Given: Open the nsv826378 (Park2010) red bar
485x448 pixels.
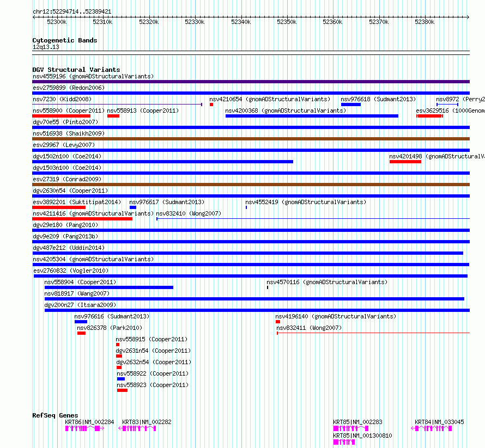Looking at the screenshot, I should pos(81,333).
